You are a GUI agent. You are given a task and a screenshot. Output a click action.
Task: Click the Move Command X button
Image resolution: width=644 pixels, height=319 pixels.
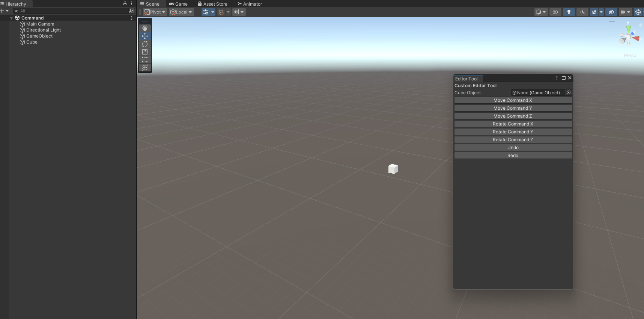click(513, 100)
